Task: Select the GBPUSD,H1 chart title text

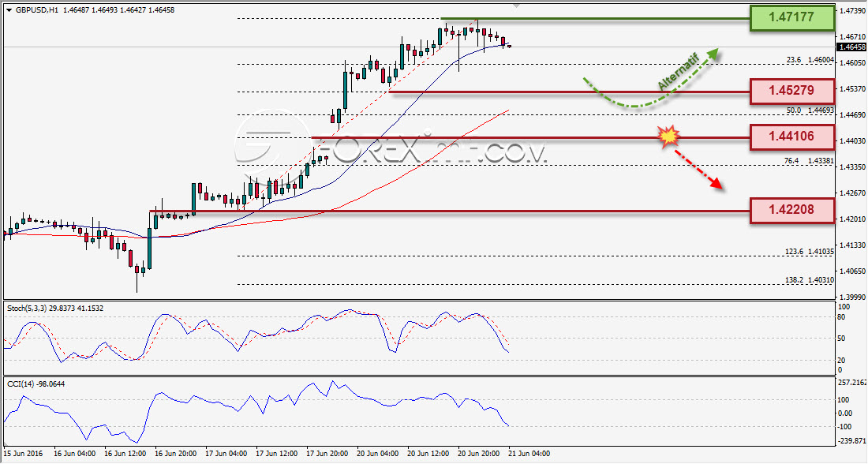Action: pyautogui.click(x=36, y=10)
